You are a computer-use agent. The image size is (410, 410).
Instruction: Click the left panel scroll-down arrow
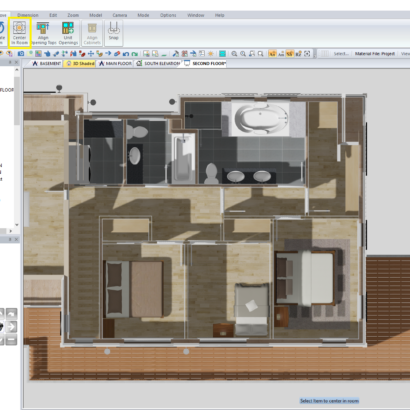[x=17, y=225]
